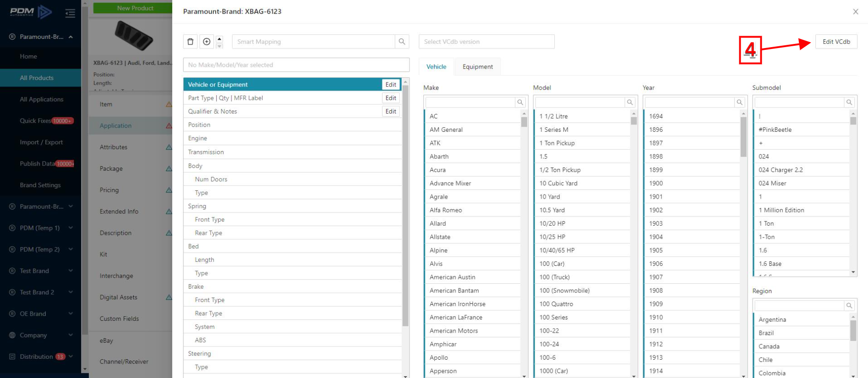Click Edit on Vehicle or Equipment row
Image resolution: width=868 pixels, height=378 pixels.
(391, 85)
